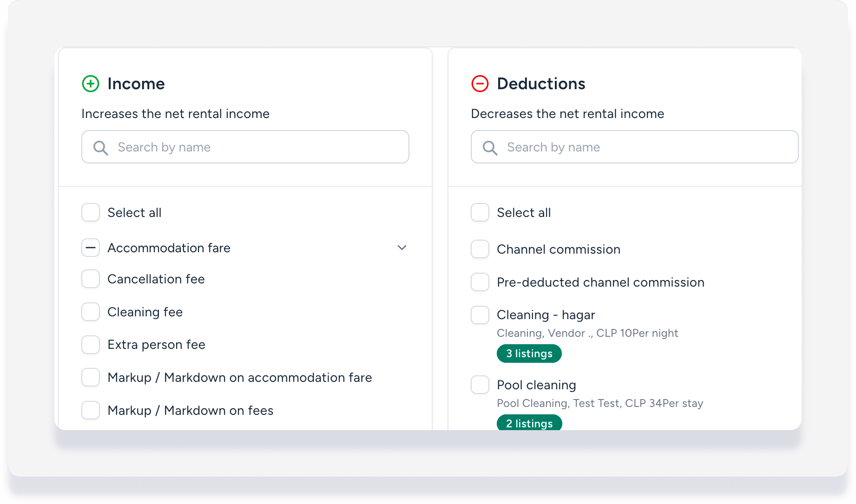Click 'Increases the net rental income' text

[176, 114]
